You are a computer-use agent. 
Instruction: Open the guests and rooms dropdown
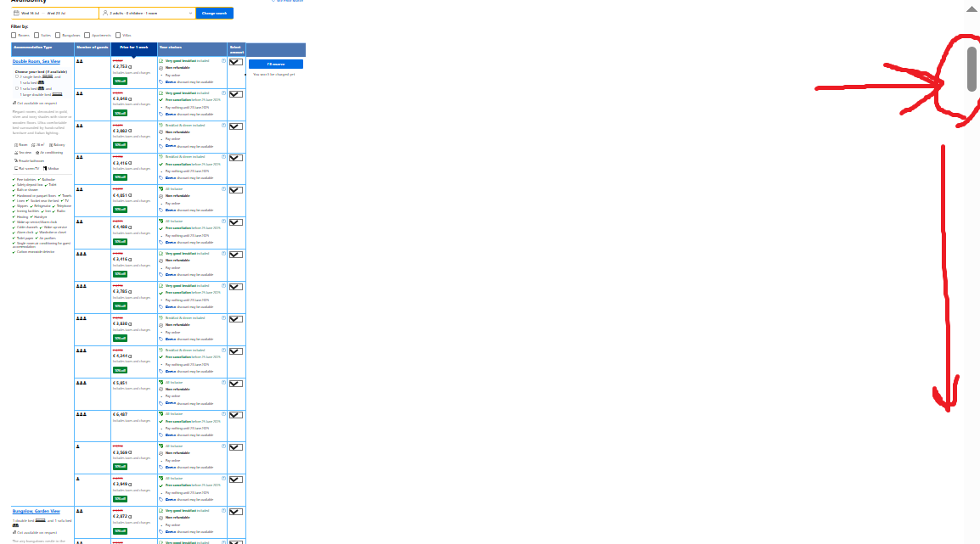point(147,14)
